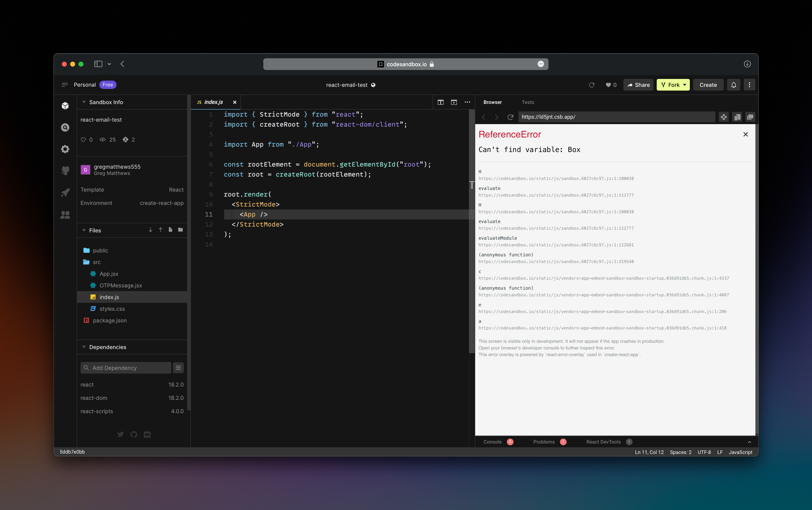This screenshot has width=812, height=510.
Task: Toggle the dependency list view button
Action: pyautogui.click(x=178, y=368)
